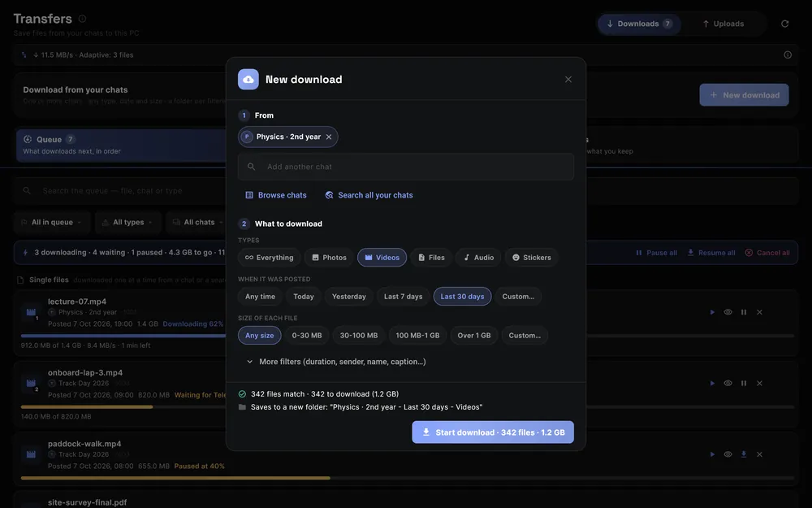Open the All types dropdown
The height and width of the screenshot is (508, 812).
pos(128,223)
